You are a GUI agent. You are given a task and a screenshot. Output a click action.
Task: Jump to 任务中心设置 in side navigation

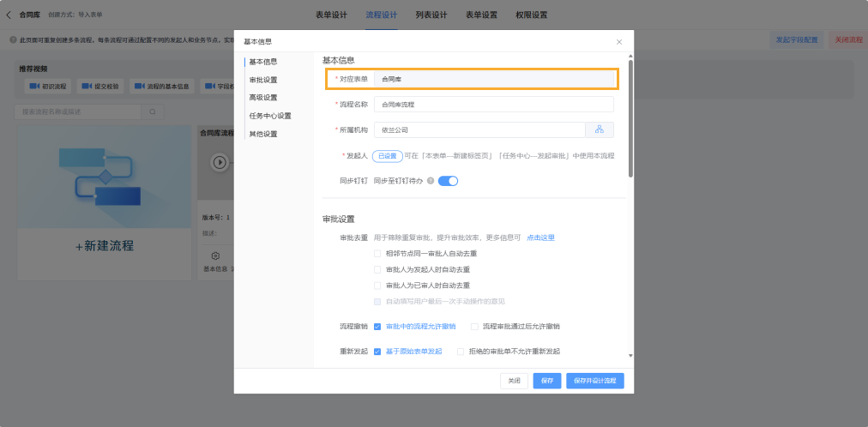(x=270, y=116)
